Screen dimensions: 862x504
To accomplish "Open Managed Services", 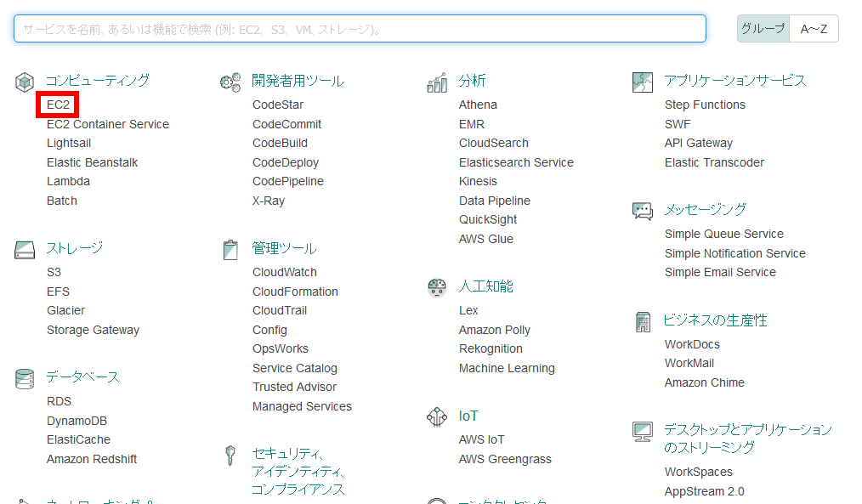I will [x=303, y=406].
